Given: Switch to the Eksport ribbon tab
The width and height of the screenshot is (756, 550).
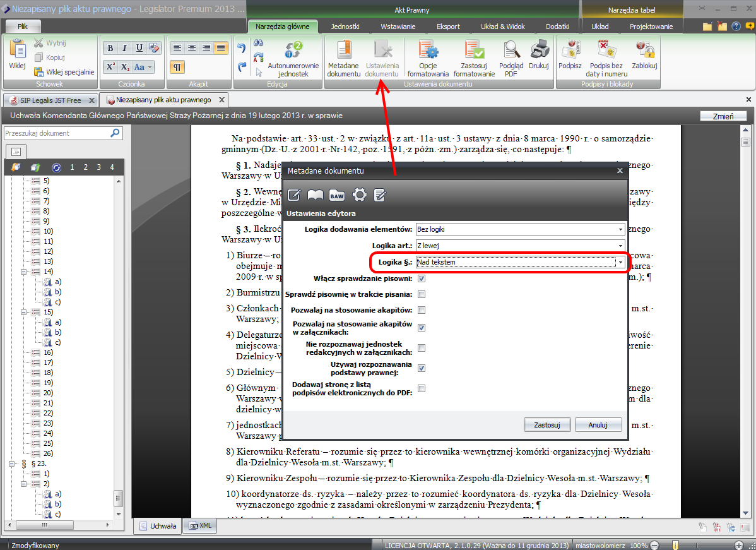Looking at the screenshot, I should pyautogui.click(x=448, y=27).
